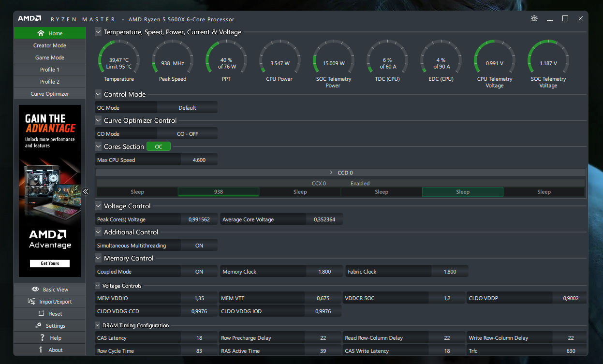Open Settings gear entry
The width and height of the screenshot is (603, 364).
click(x=50, y=325)
